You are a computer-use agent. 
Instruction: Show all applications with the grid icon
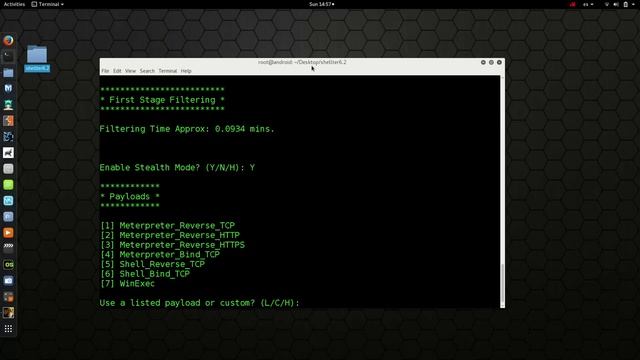(x=8, y=329)
